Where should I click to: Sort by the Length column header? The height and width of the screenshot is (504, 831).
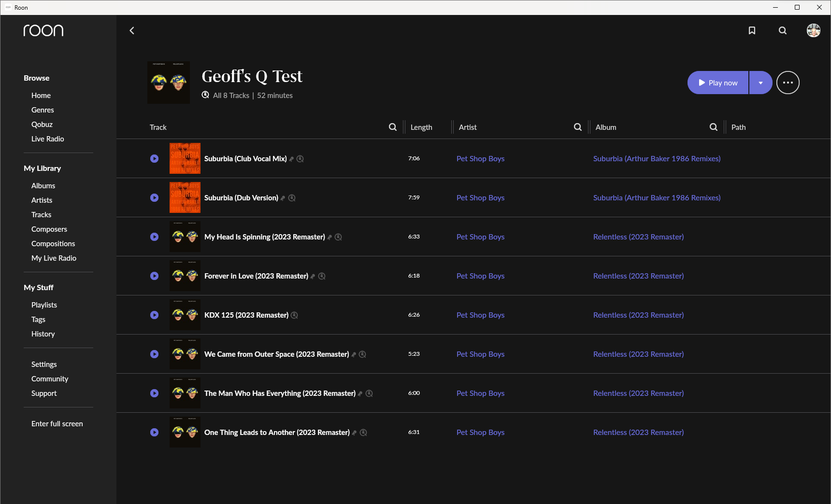[x=421, y=127]
